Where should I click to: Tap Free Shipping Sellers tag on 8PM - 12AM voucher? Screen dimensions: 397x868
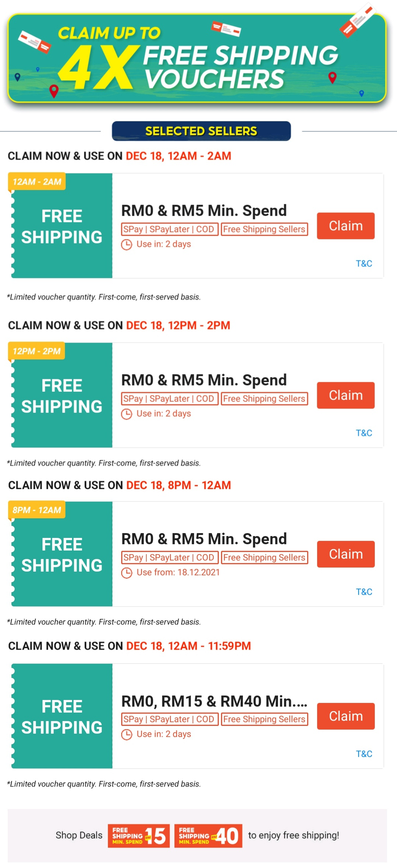point(264,558)
